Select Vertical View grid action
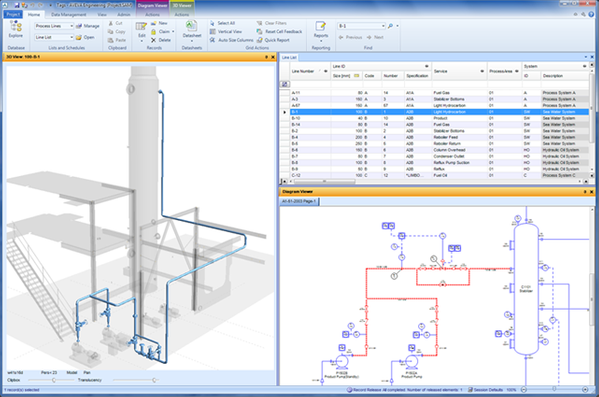The width and height of the screenshot is (599, 397). click(x=226, y=32)
